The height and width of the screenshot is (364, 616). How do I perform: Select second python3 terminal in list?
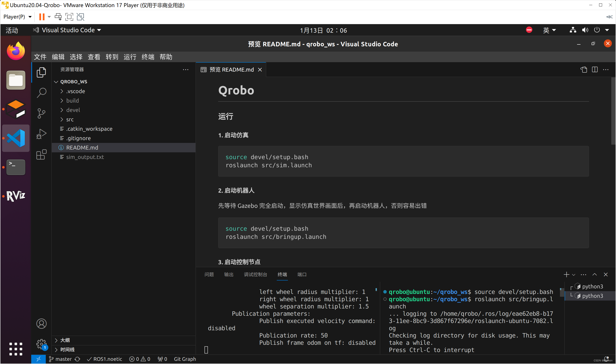click(x=590, y=296)
